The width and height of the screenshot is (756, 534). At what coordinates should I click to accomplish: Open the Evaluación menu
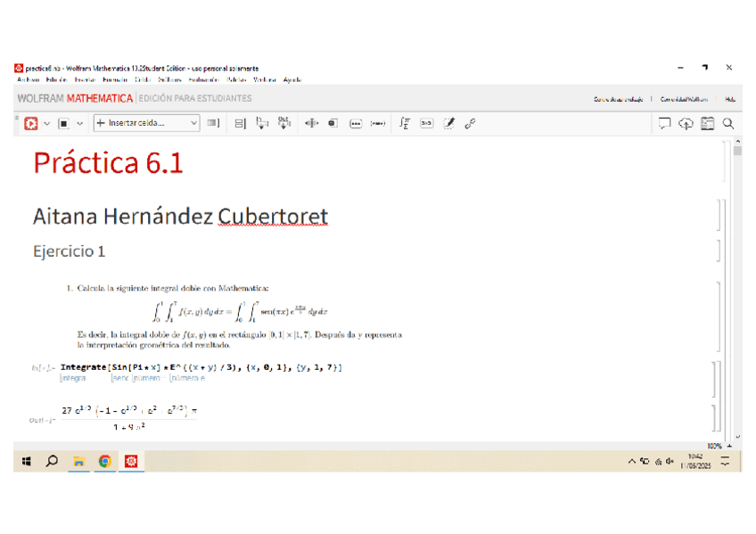(204, 80)
